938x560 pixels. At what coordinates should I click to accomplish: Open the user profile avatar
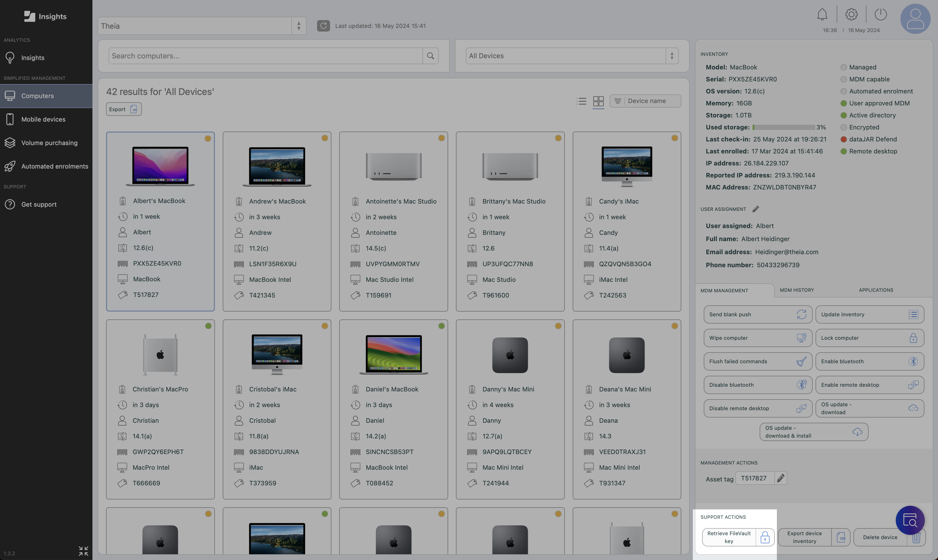(x=915, y=19)
